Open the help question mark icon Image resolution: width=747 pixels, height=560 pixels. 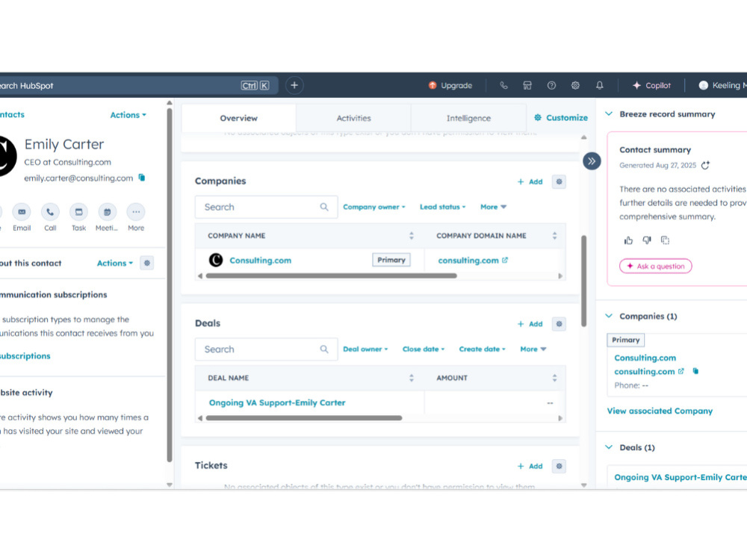pyautogui.click(x=551, y=86)
